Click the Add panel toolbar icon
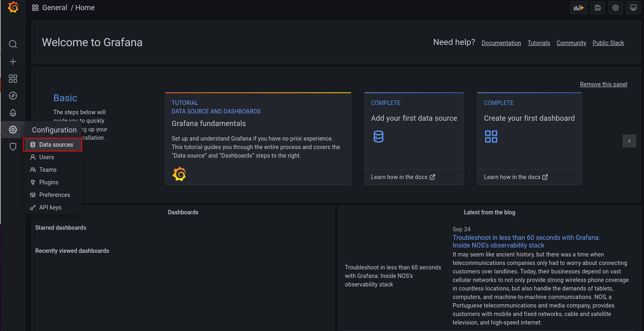 click(x=578, y=8)
